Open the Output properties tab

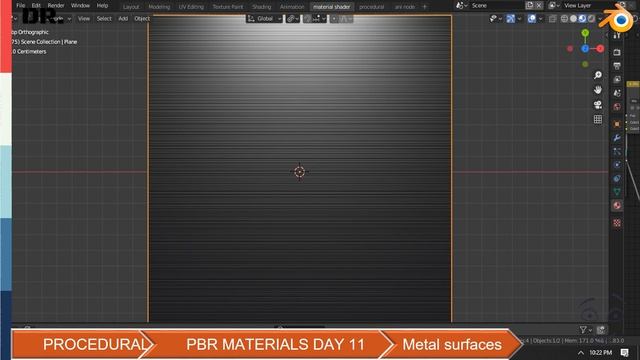617,66
